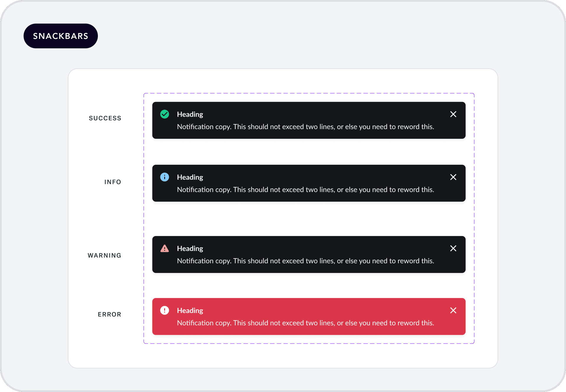Dismiss the success snackbar
This screenshot has height=392, width=566.
(x=453, y=114)
